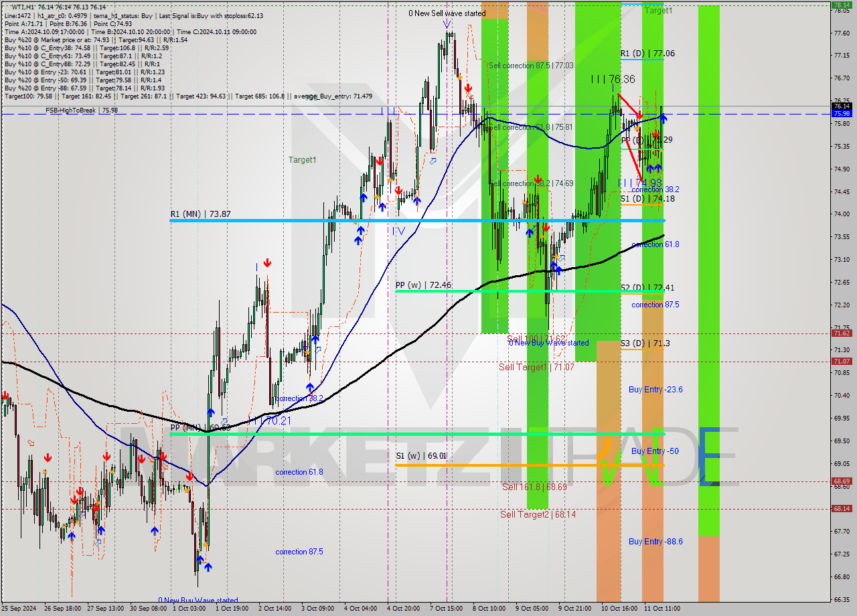Click the 77.60 price scale value
Viewport: 857px width, 616px height.
[x=842, y=33]
